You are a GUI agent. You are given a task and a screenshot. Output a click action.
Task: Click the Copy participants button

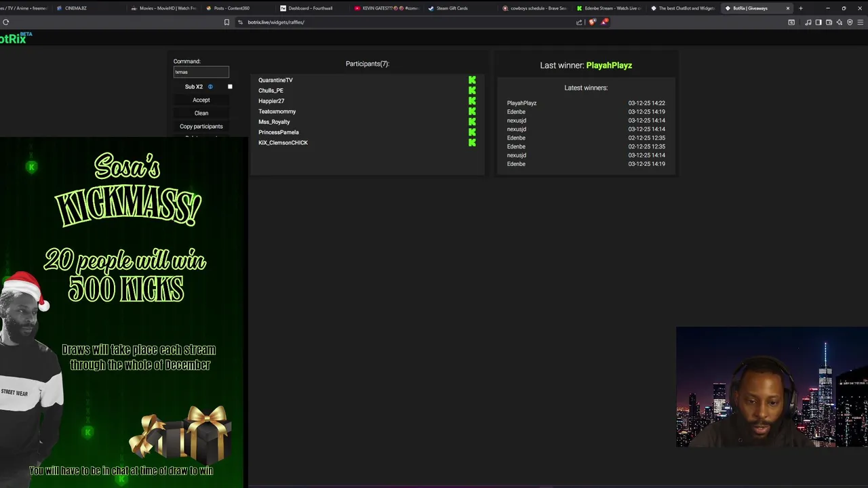pyautogui.click(x=201, y=127)
